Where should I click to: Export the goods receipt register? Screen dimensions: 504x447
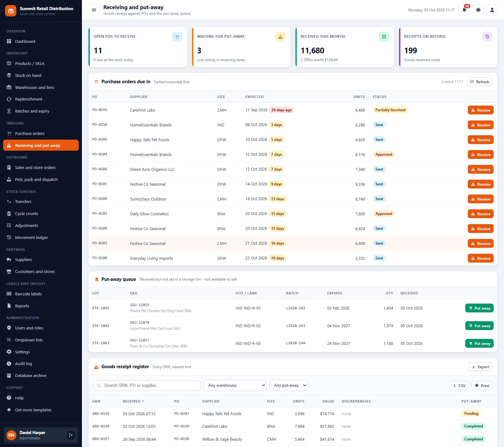coord(480,367)
